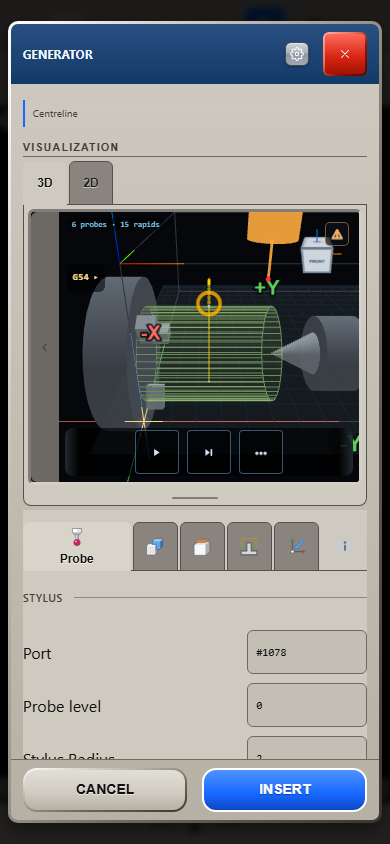
Task: Click the Centreline label text
Action: pyautogui.click(x=55, y=114)
